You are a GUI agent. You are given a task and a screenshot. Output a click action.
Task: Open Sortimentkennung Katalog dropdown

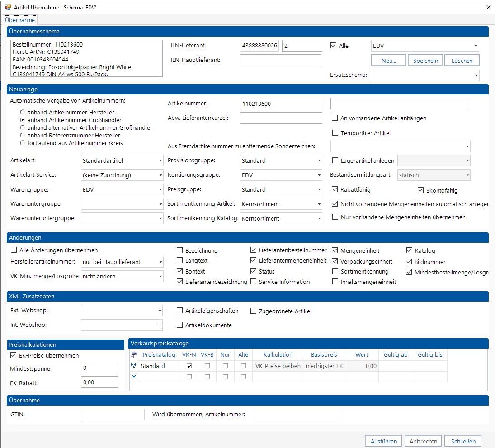pyautogui.click(x=319, y=218)
